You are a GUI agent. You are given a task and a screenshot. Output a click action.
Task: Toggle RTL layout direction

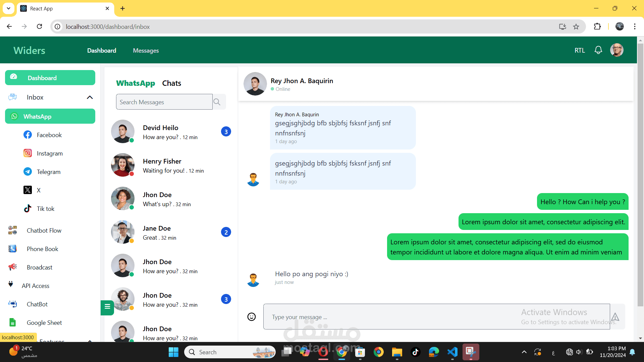click(x=580, y=50)
